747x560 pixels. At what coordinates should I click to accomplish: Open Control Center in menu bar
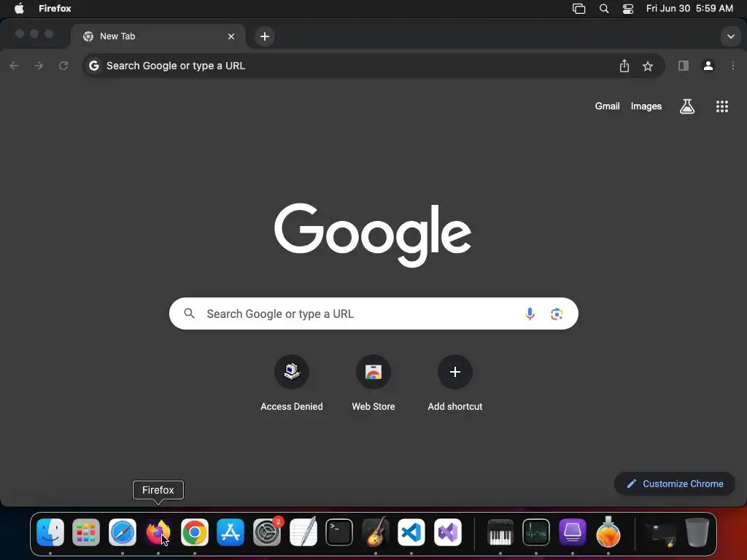tap(628, 9)
